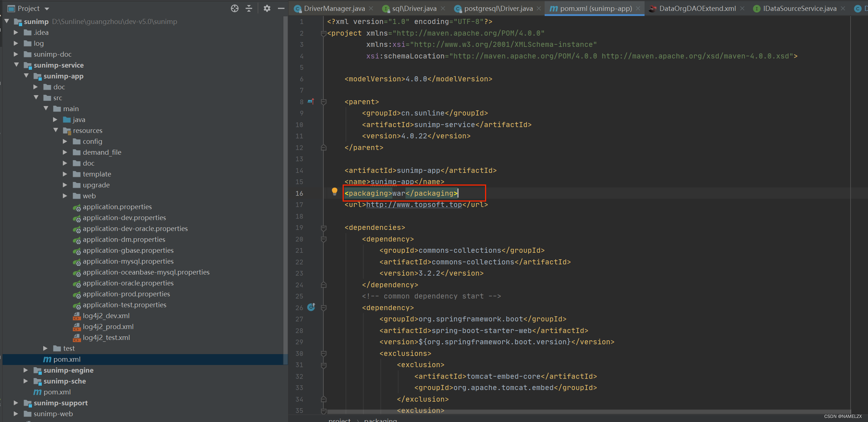Hide the Project panel with minus icon
The height and width of the screenshot is (422, 868).
281,8
